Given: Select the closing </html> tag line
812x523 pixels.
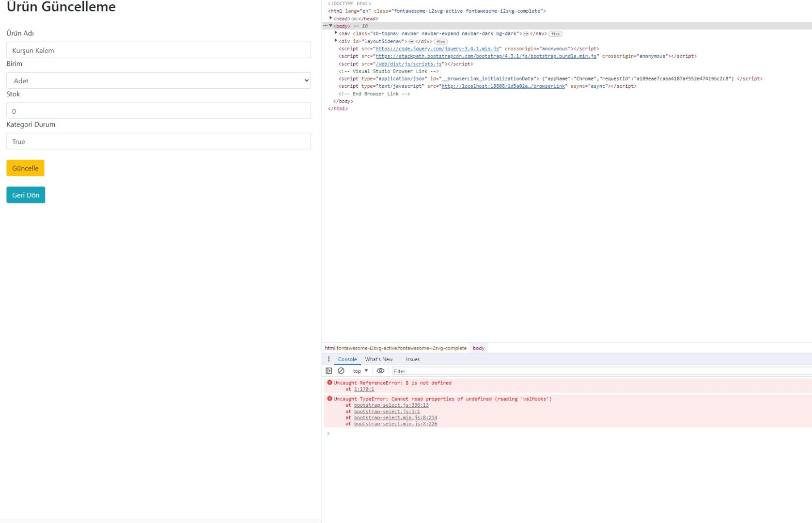Looking at the screenshot, I should coord(338,109).
